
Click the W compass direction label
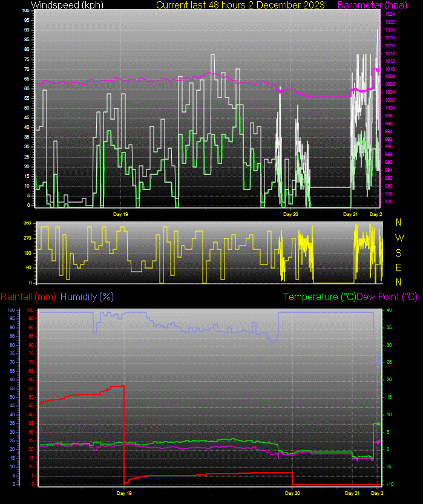click(399, 238)
